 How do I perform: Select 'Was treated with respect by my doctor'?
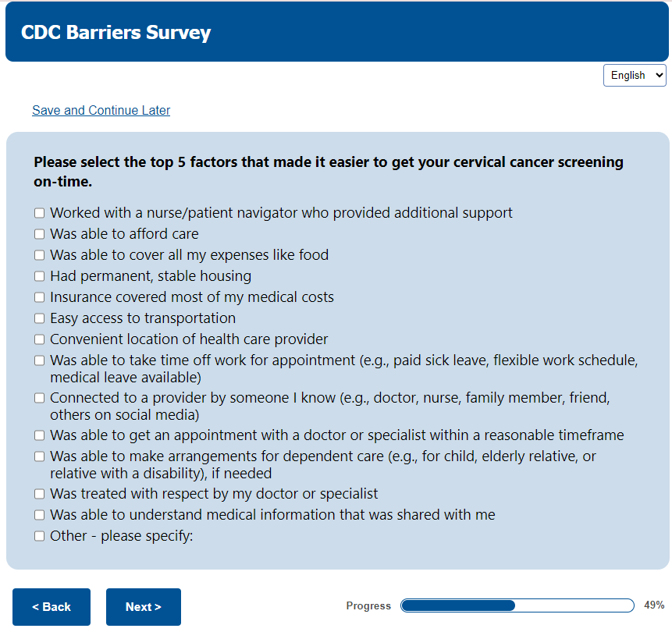pyautogui.click(x=39, y=494)
